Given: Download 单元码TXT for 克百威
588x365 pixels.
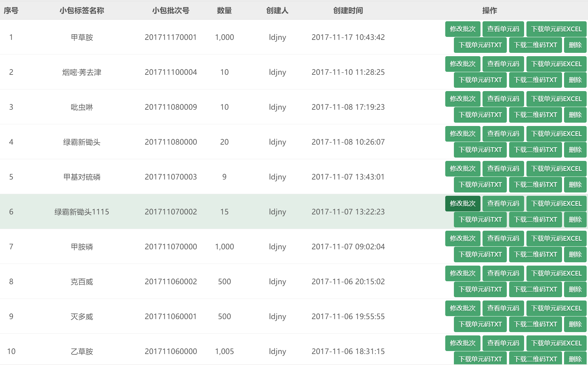Looking at the screenshot, I should point(480,289).
